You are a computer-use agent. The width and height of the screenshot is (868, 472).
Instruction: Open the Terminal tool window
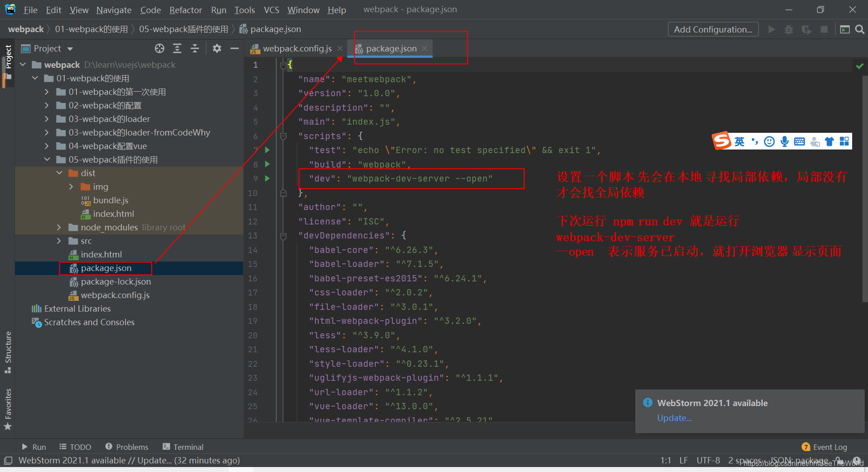(x=183, y=447)
